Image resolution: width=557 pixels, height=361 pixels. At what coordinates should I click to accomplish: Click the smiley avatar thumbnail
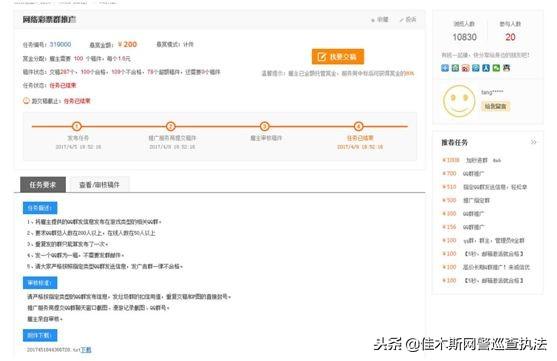(x=459, y=101)
